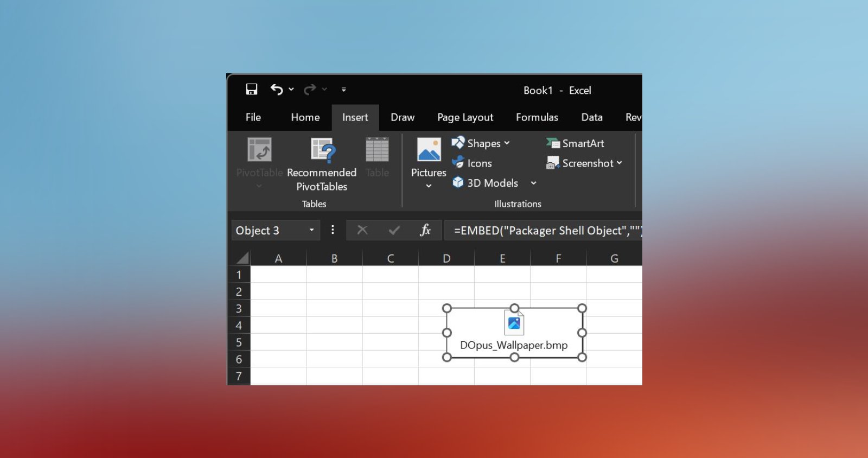Screen dimensions: 868x458
Task: Select row 7 header
Action: point(239,376)
